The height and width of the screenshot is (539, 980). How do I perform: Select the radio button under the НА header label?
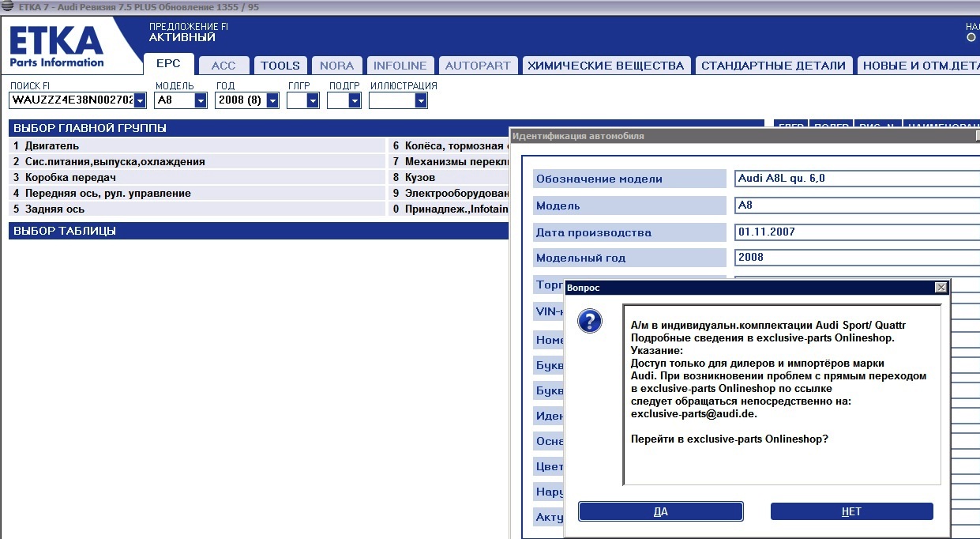click(971, 37)
